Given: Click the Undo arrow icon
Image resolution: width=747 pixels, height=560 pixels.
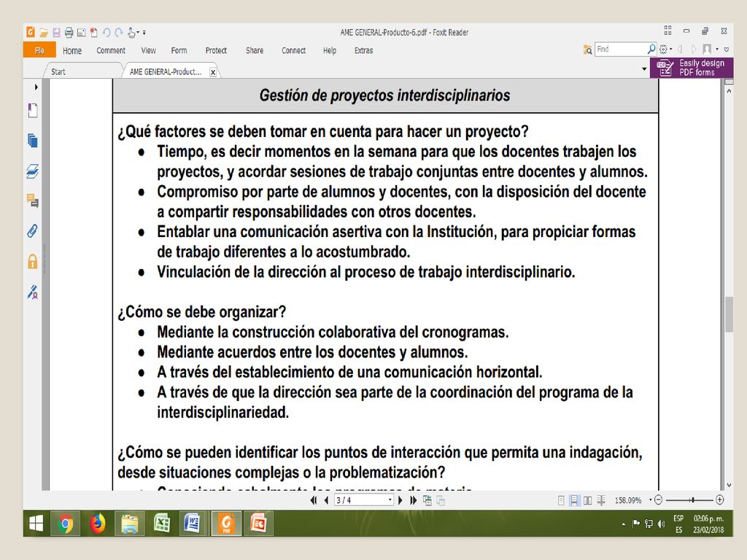Looking at the screenshot, I should click(x=107, y=32).
